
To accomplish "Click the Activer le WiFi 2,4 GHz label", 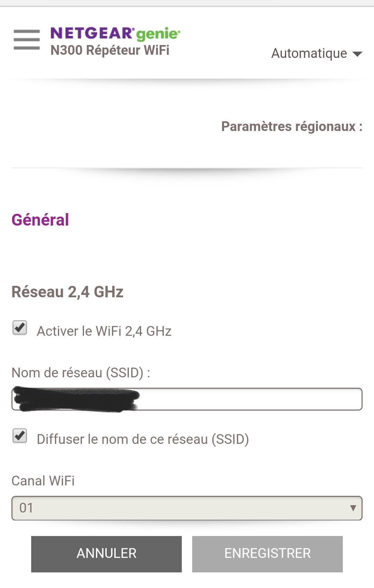I will tap(104, 331).
